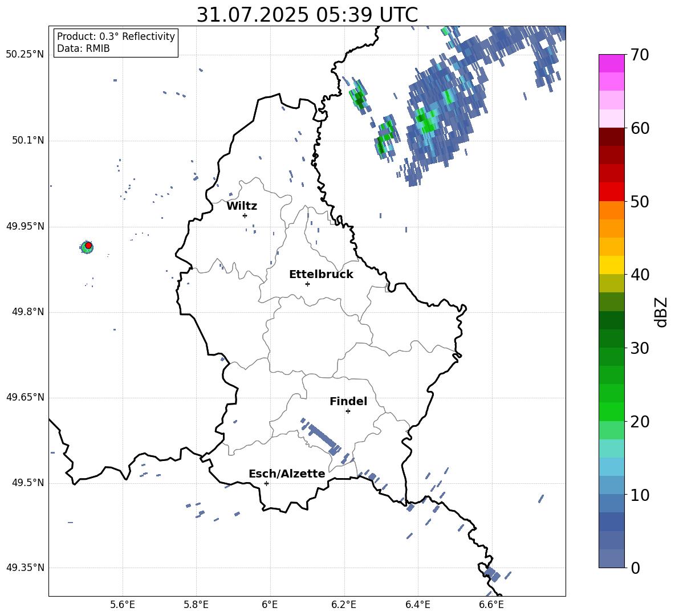Click the 5.8°E longitude label

[196, 605]
